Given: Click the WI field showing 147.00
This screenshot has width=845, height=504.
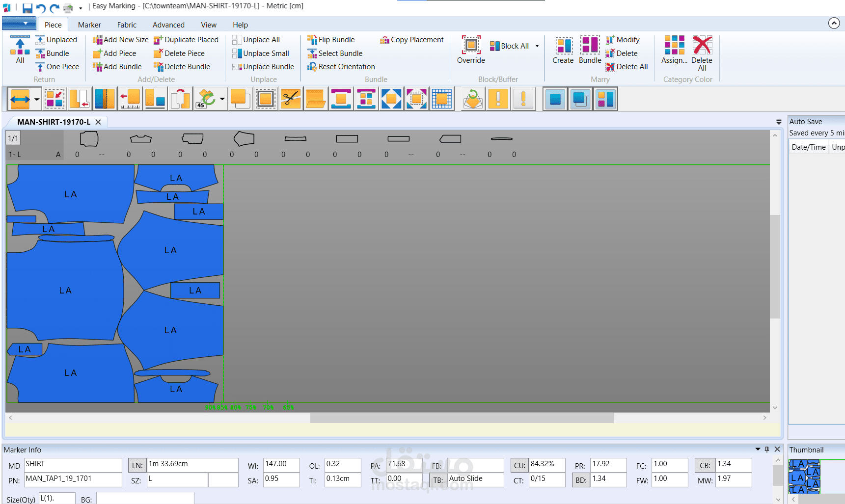Looking at the screenshot, I should 281,465.
